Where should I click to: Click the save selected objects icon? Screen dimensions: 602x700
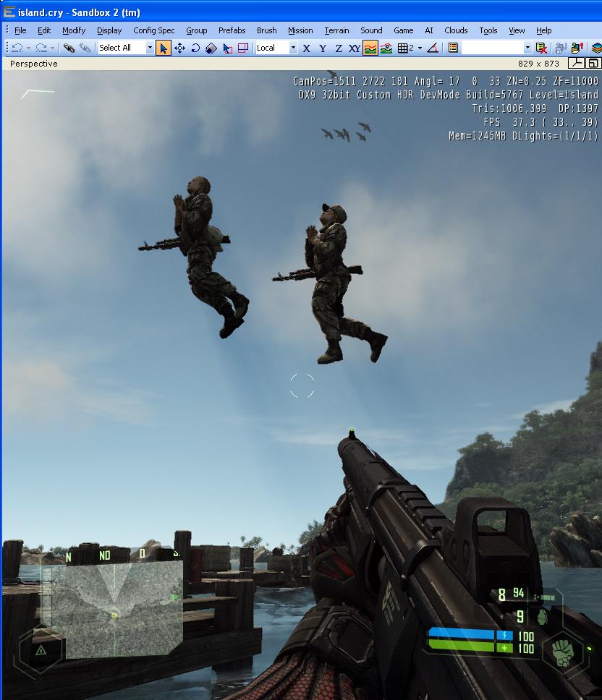click(561, 48)
